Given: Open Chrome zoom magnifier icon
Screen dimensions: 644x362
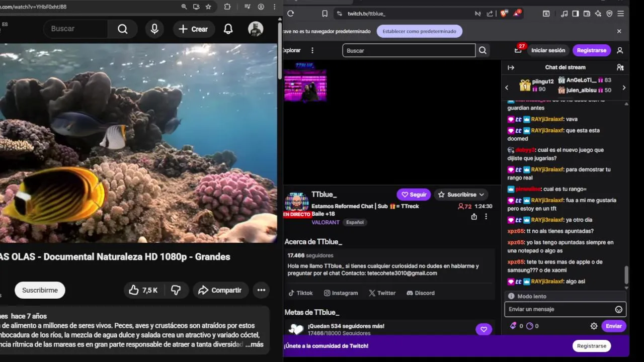Looking at the screenshot, I should tap(184, 7).
